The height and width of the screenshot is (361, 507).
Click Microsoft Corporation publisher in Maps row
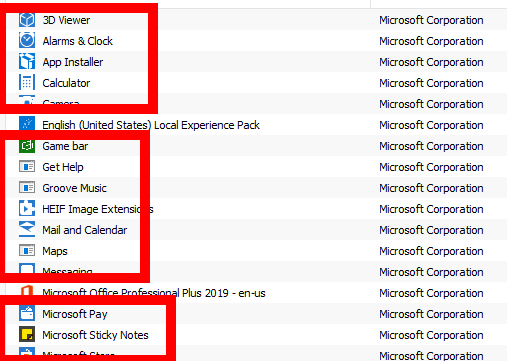coord(431,251)
